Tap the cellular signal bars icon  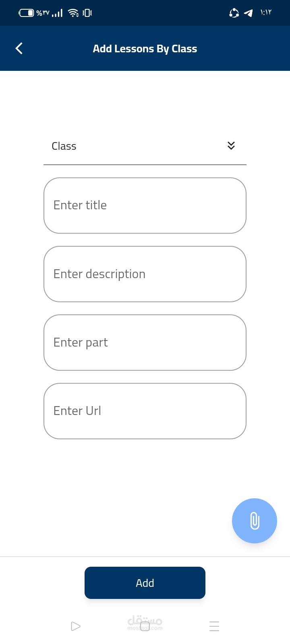tap(57, 13)
